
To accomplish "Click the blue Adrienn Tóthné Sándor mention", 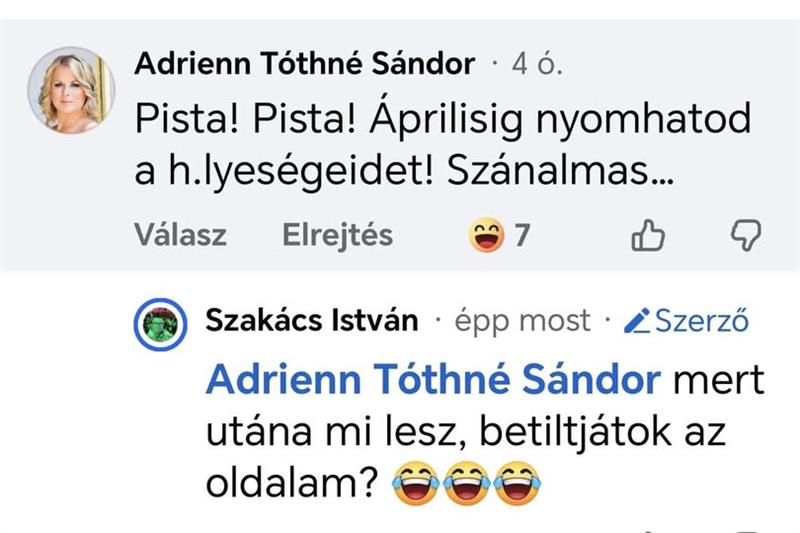I will [433, 380].
